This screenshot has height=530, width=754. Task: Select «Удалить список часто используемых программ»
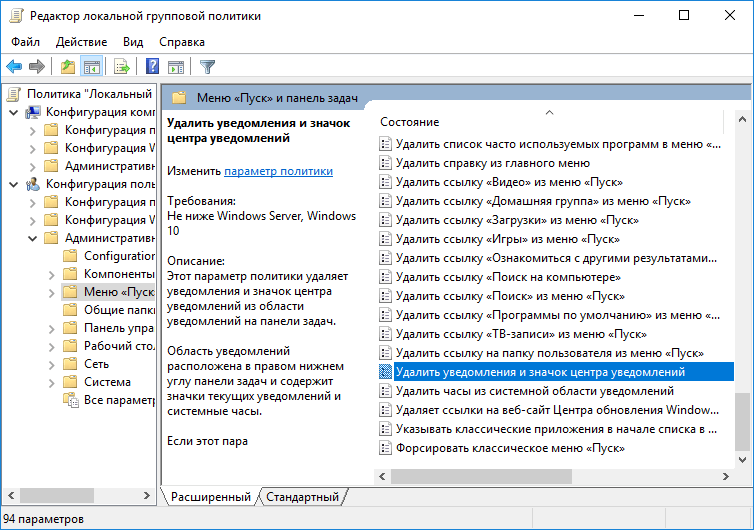click(x=558, y=144)
